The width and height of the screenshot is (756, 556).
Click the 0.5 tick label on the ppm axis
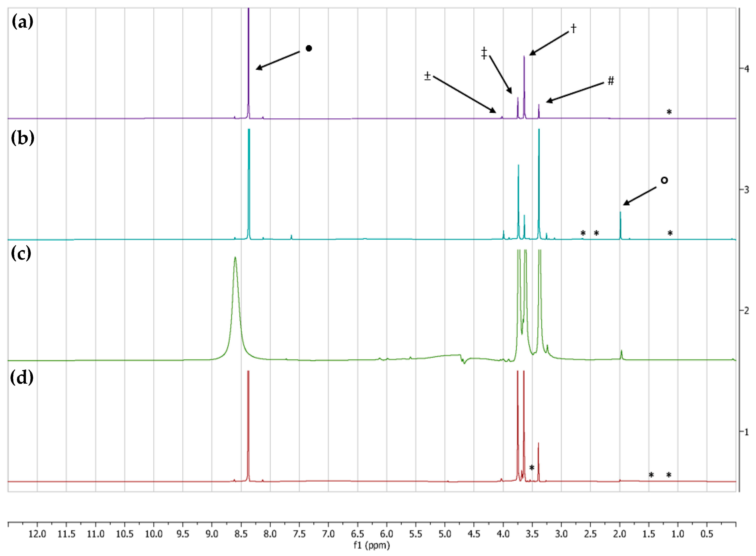[x=707, y=534]
